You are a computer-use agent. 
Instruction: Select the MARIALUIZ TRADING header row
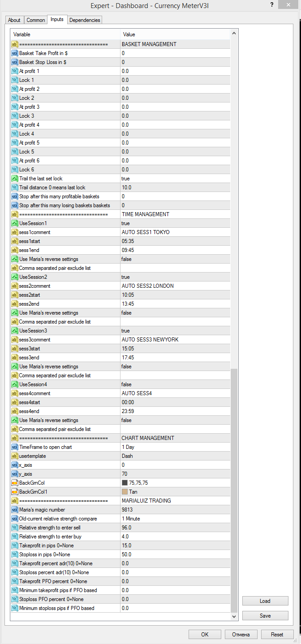[x=120, y=501]
